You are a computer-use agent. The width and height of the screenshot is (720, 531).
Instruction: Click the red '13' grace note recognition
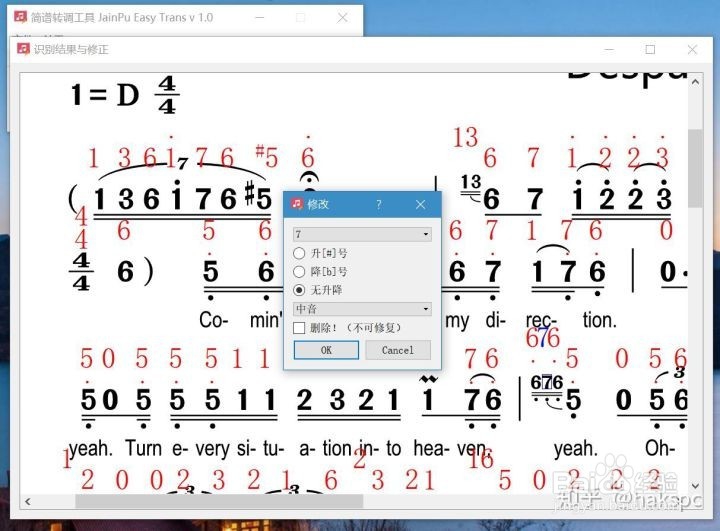466,137
